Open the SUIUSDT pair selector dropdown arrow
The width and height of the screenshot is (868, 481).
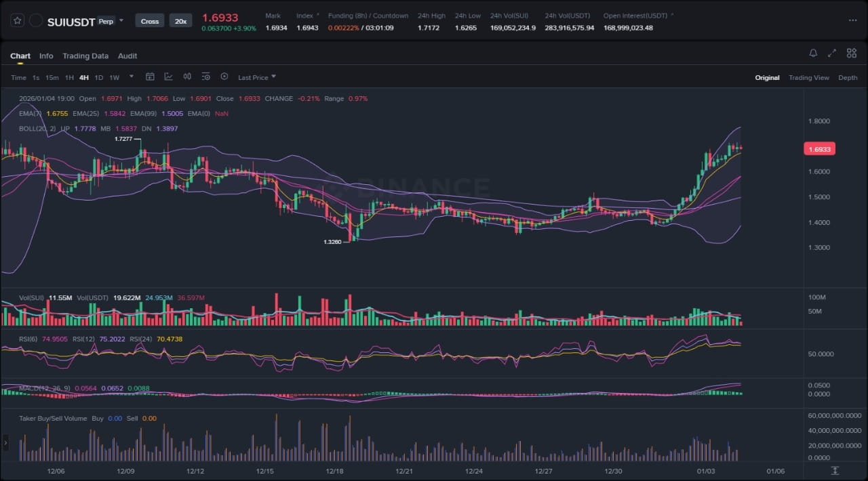121,21
